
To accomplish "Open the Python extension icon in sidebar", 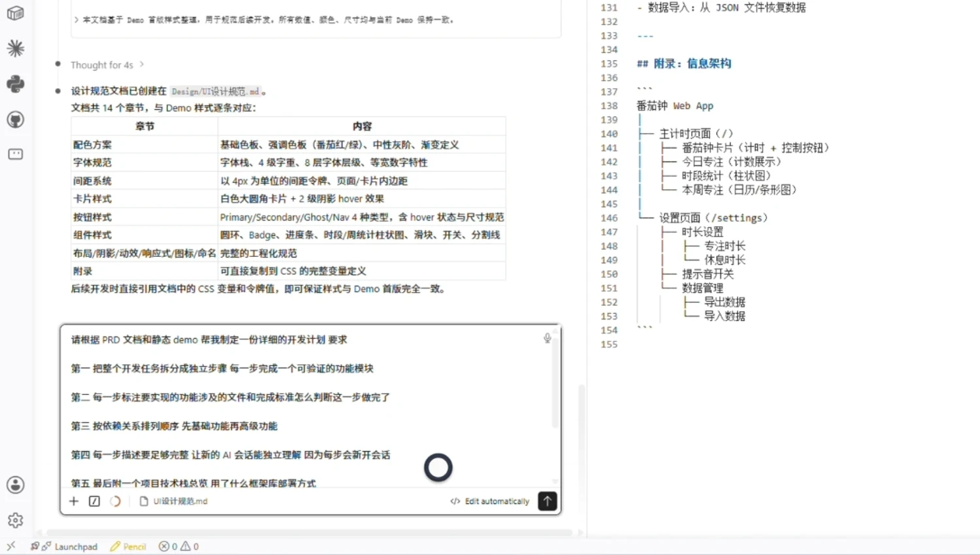I will coord(16,84).
